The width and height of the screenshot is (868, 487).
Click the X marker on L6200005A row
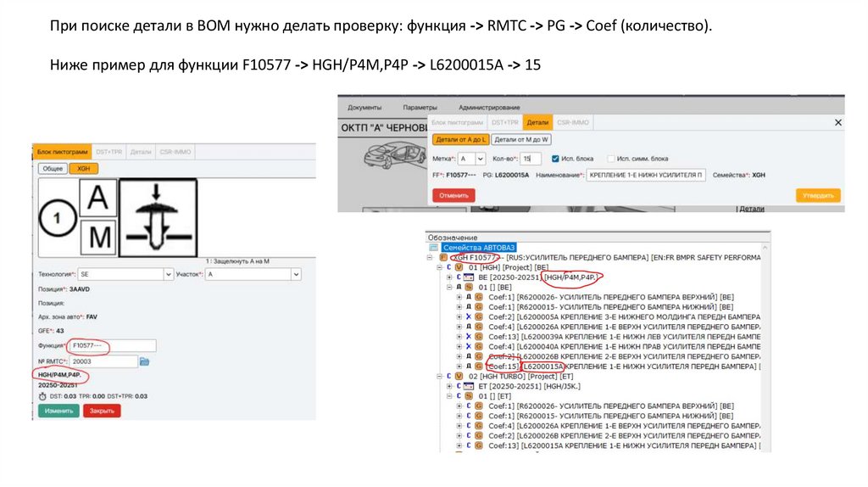tap(468, 317)
